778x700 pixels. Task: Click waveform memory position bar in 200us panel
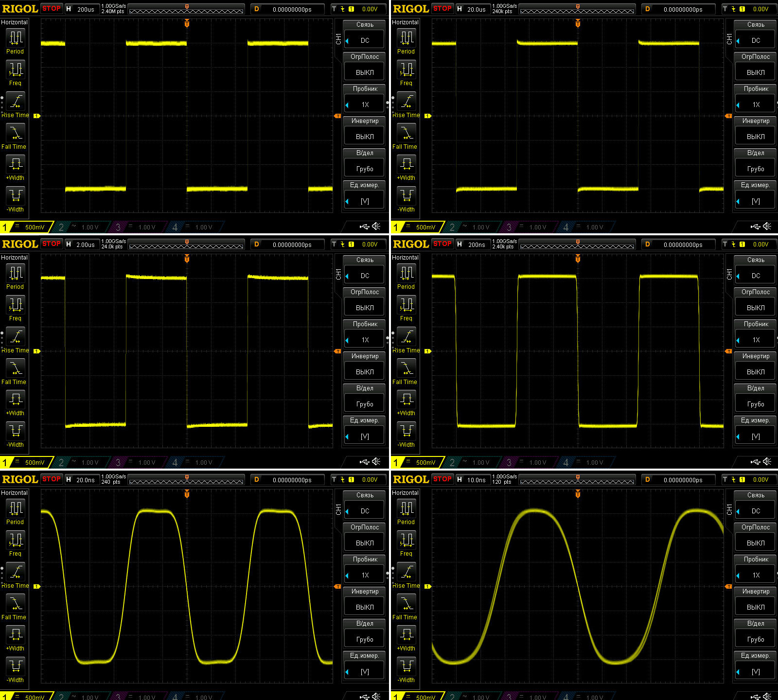[186, 9]
